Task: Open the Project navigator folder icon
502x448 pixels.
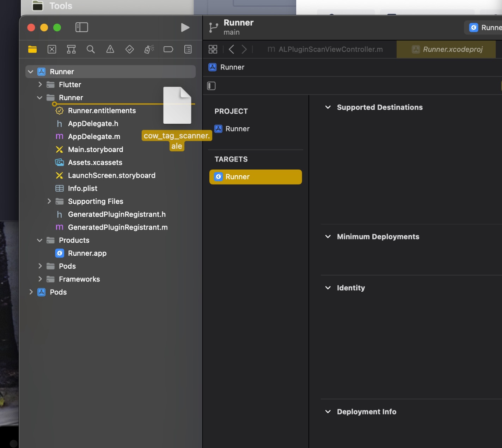Action: point(32,49)
